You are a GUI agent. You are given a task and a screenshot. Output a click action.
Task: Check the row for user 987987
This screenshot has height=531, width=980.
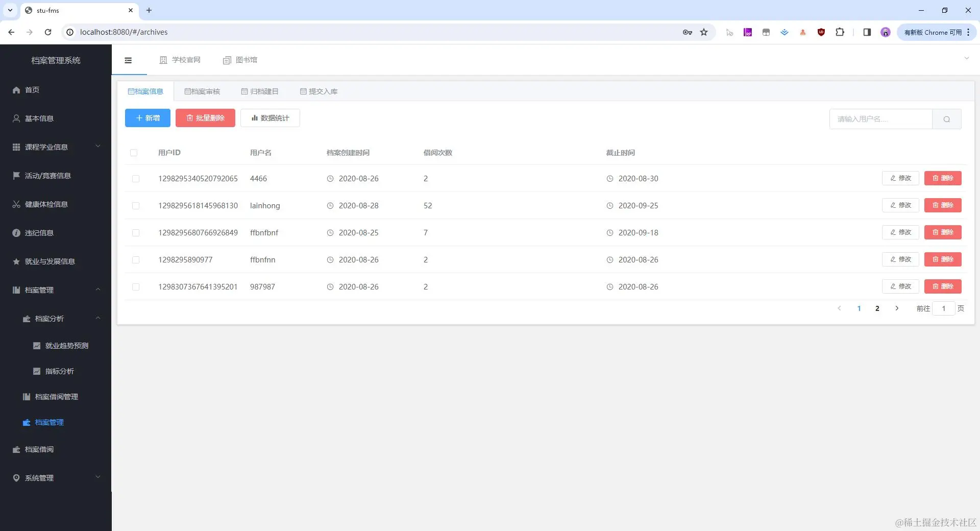point(136,287)
